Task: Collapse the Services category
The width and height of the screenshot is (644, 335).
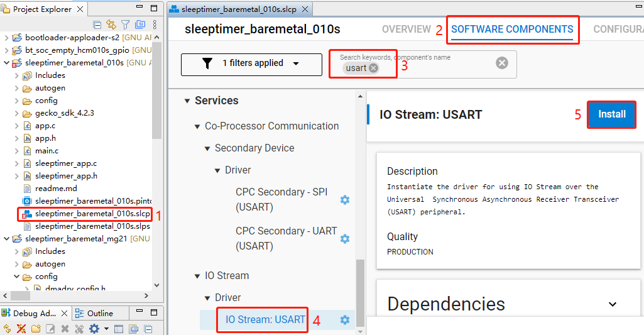Action: 187,101
